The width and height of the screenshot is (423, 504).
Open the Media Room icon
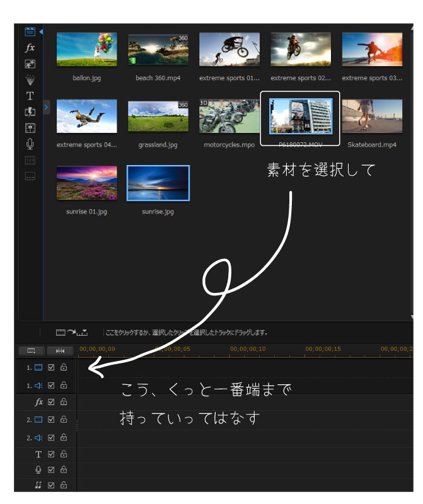30,31
